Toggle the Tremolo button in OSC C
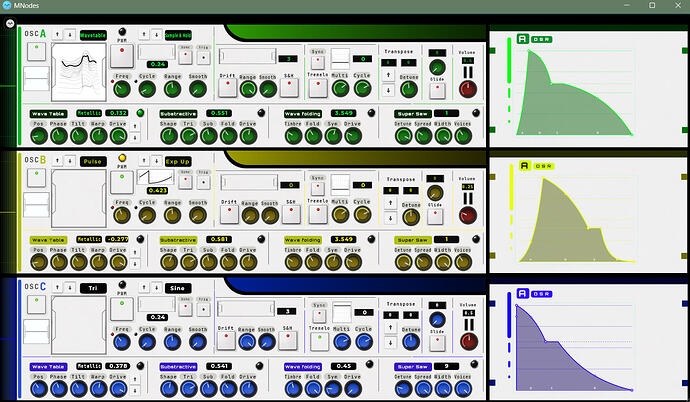The image size is (690, 402). point(319,341)
